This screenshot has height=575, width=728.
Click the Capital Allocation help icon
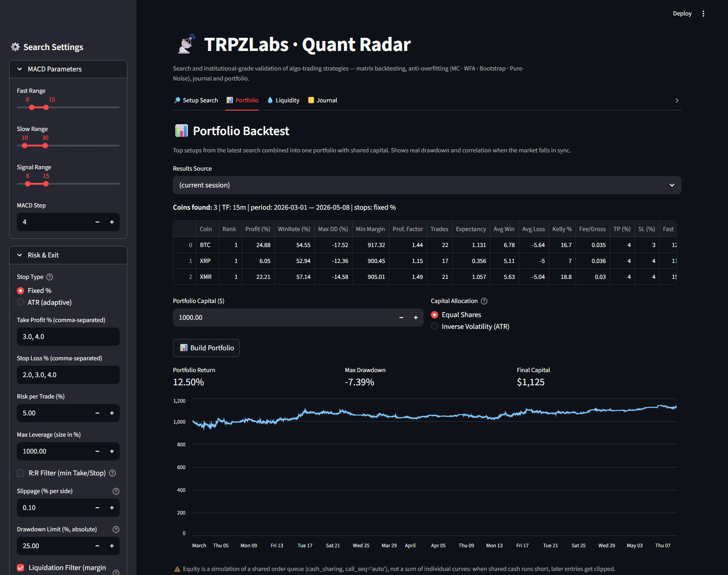[x=484, y=301]
